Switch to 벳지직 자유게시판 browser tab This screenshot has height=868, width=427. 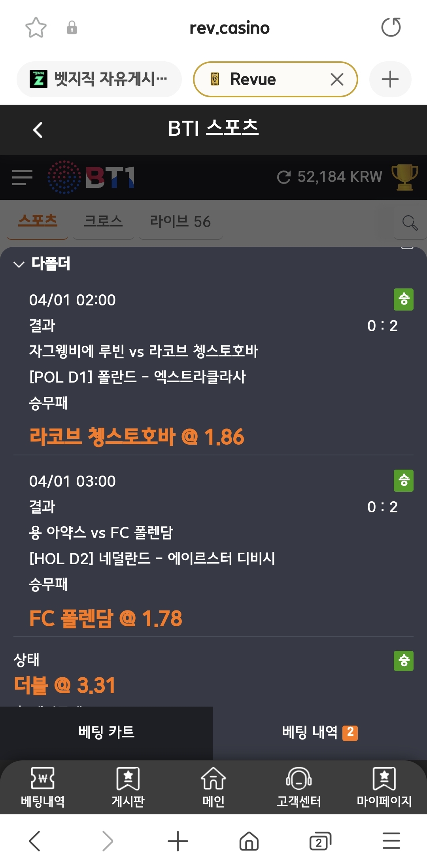99,79
